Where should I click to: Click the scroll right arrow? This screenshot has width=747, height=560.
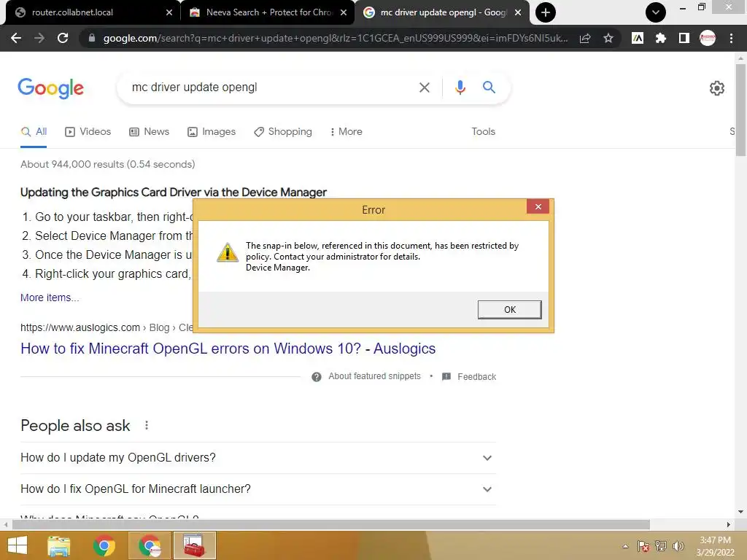click(729, 525)
